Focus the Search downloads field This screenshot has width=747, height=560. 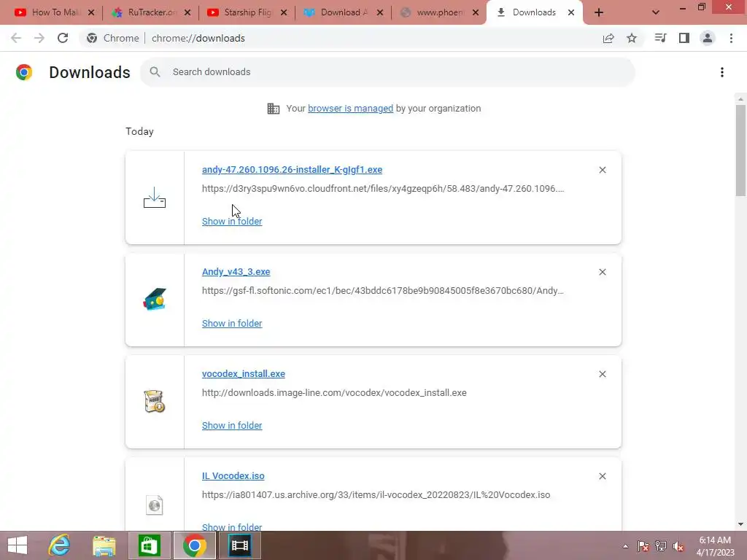pos(387,72)
